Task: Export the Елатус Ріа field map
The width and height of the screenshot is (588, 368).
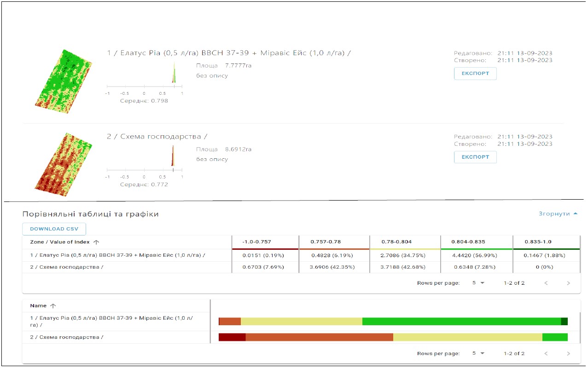Action: pyautogui.click(x=475, y=74)
